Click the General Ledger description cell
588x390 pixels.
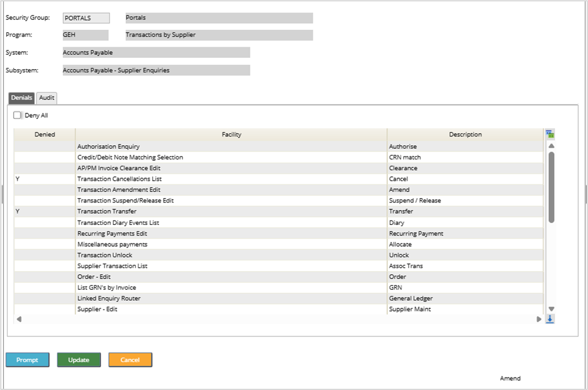coord(465,299)
